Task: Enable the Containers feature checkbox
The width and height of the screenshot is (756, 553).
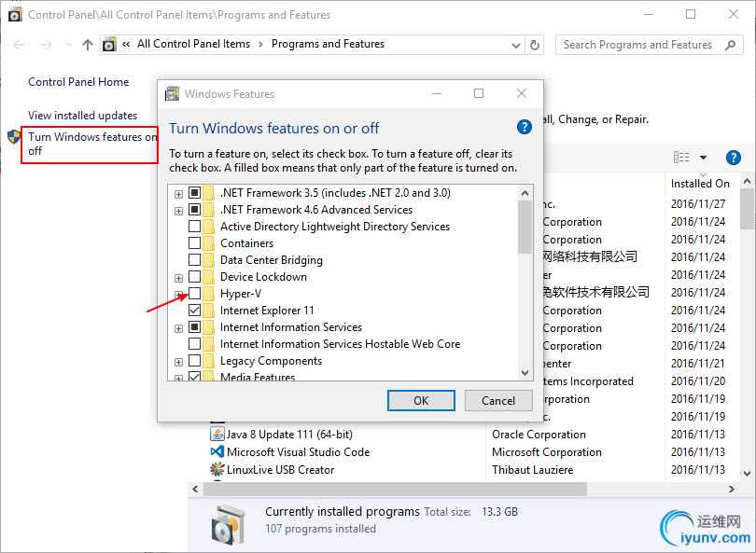Action: [x=194, y=242]
